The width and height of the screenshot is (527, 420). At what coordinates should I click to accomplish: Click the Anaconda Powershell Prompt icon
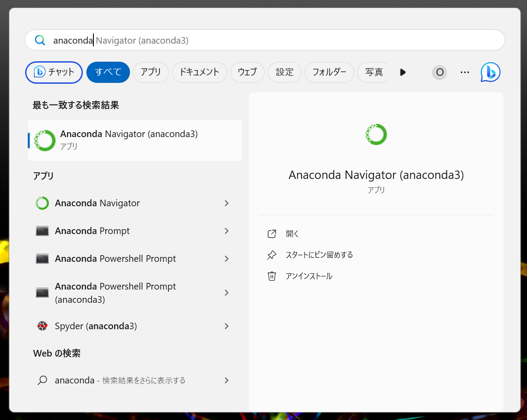pos(42,259)
